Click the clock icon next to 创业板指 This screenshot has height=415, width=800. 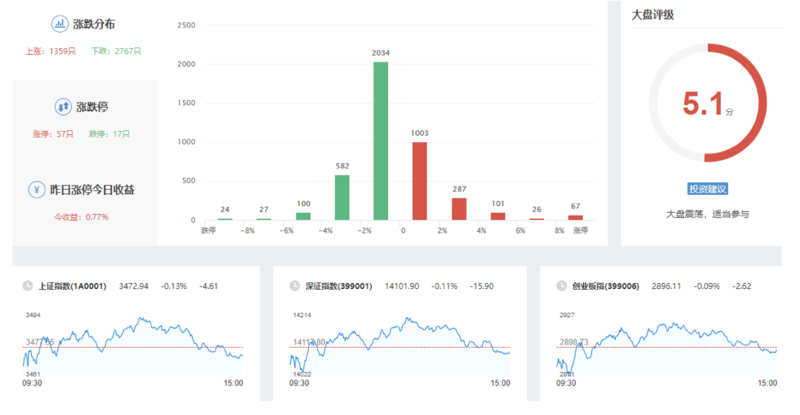[x=559, y=286]
